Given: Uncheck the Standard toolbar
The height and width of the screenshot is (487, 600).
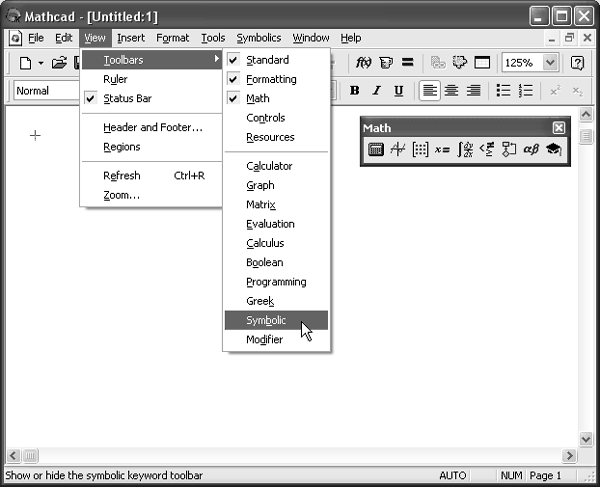Looking at the screenshot, I should (276, 60).
